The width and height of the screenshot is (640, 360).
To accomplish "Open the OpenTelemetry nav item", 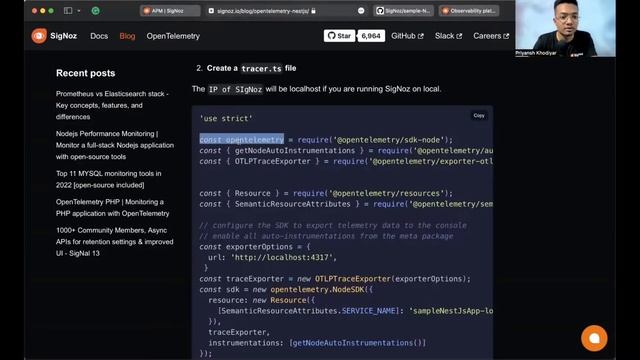I will click(173, 36).
